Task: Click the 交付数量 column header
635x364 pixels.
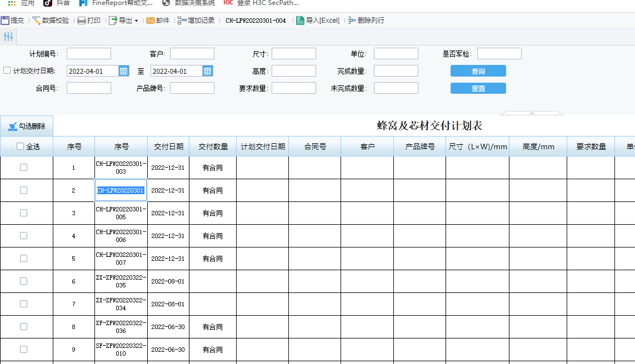Action: coord(213,146)
